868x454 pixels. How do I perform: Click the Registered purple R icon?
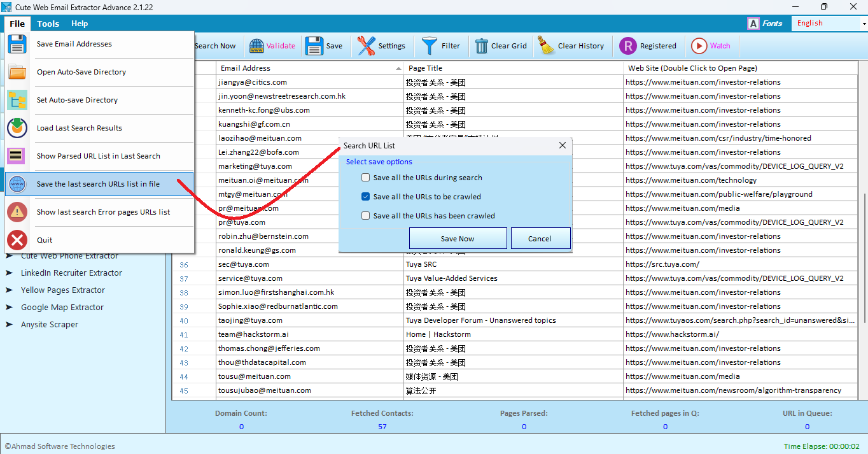coord(628,46)
